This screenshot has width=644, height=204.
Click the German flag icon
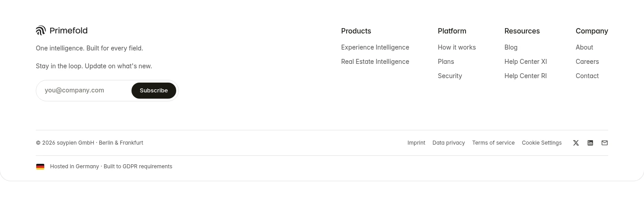click(40, 167)
